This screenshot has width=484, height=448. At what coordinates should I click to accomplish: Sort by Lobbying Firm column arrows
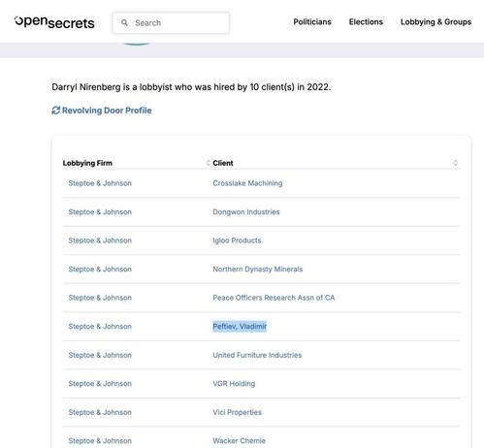coord(208,163)
